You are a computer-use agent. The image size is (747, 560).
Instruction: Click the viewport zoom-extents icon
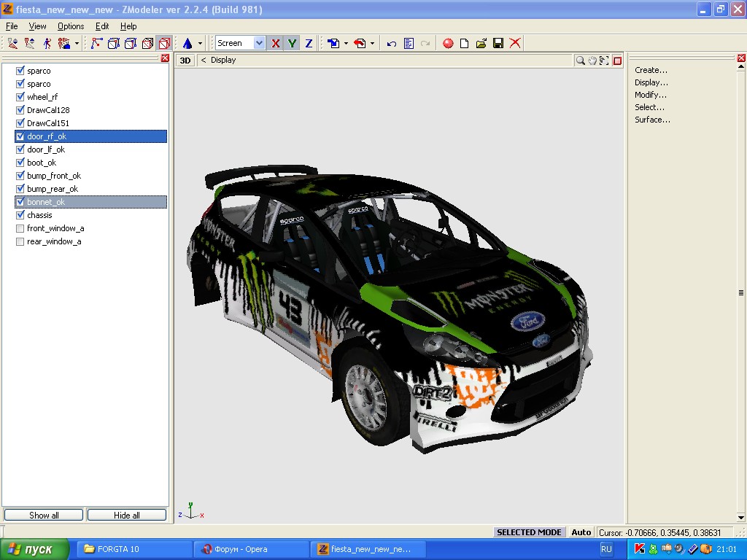[604, 61]
